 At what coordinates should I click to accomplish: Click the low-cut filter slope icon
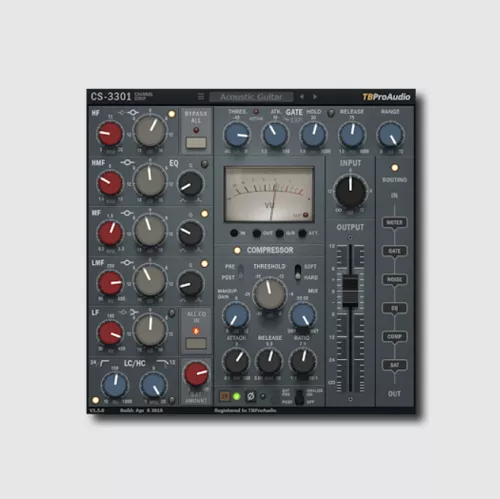[x=104, y=363]
